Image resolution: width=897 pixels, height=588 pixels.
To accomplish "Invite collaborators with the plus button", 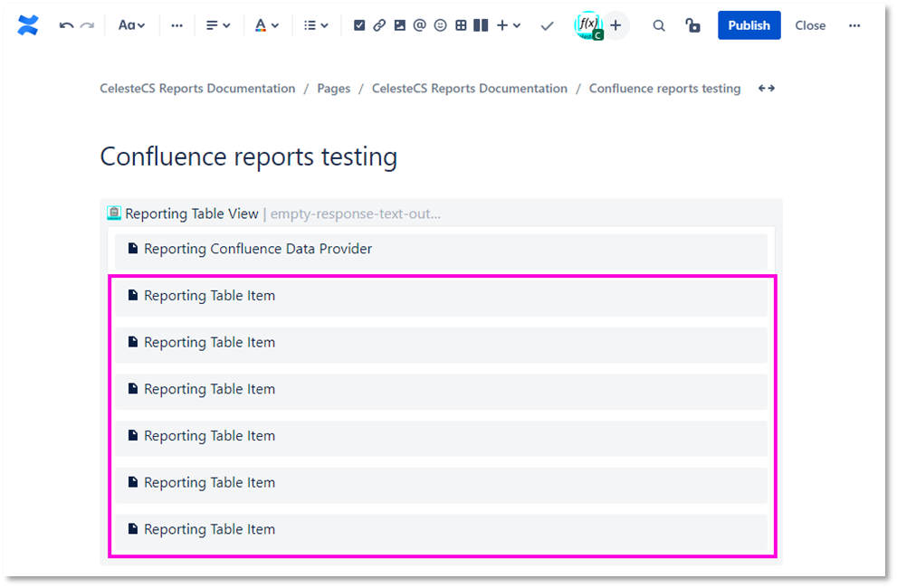I will pos(615,25).
